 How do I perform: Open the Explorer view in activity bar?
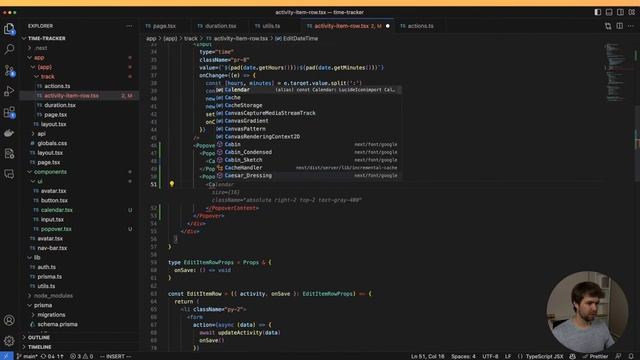[x=9, y=29]
